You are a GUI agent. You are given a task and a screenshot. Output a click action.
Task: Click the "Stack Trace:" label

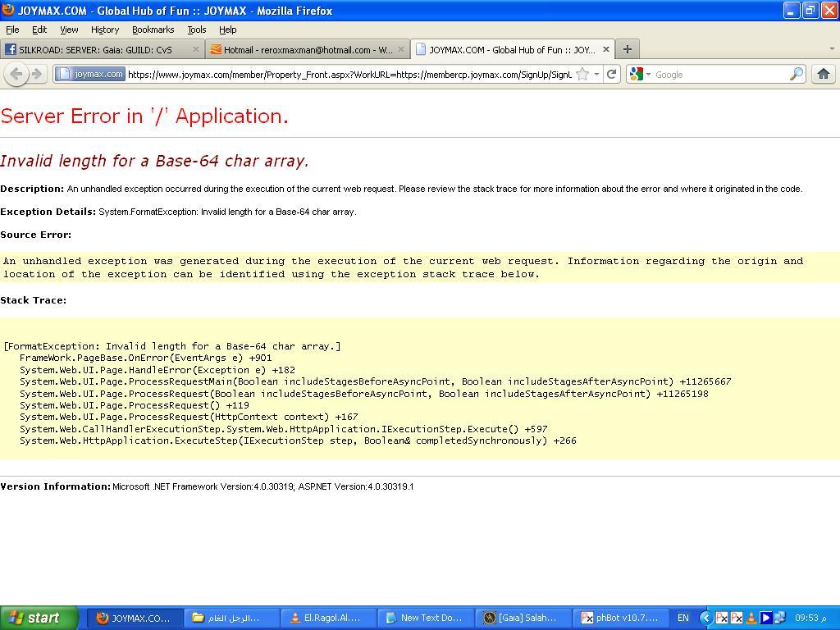pyautogui.click(x=33, y=300)
